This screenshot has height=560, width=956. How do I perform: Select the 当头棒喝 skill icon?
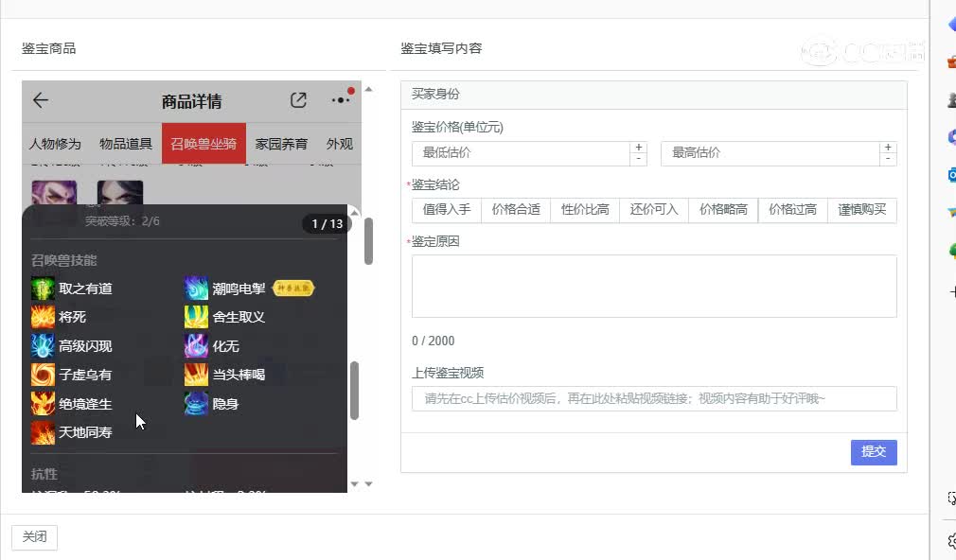[x=196, y=375]
